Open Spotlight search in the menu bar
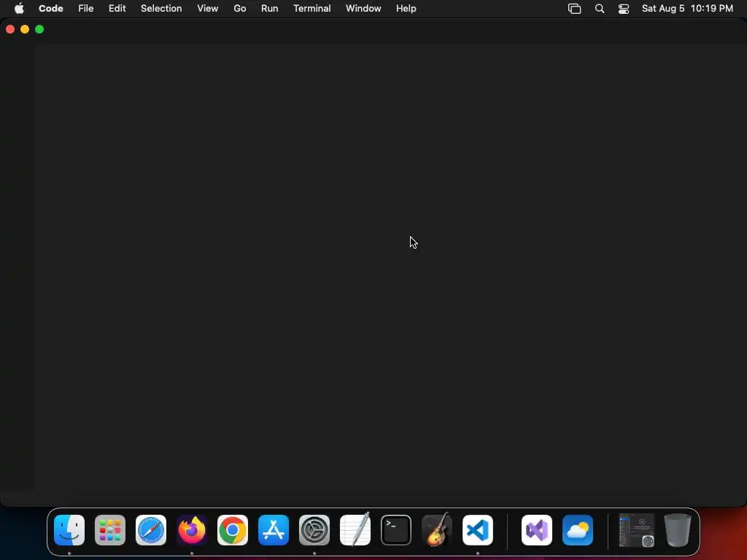The height and width of the screenshot is (560, 747). [600, 9]
